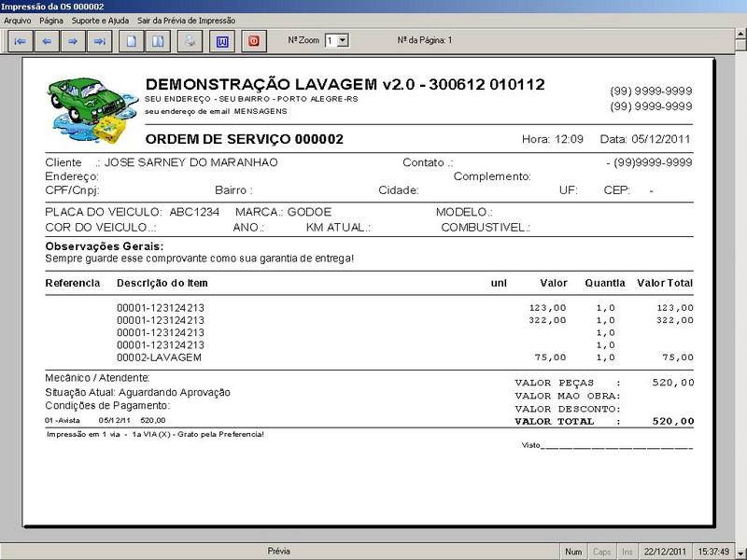The width and height of the screenshot is (747, 560).
Task: Click client name JOSE SARNEY DO MARANHAO
Action: tap(191, 162)
